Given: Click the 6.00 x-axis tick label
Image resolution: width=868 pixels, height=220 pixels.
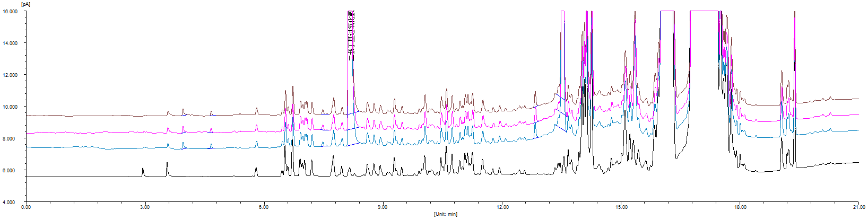Looking at the screenshot, I should [x=264, y=207].
